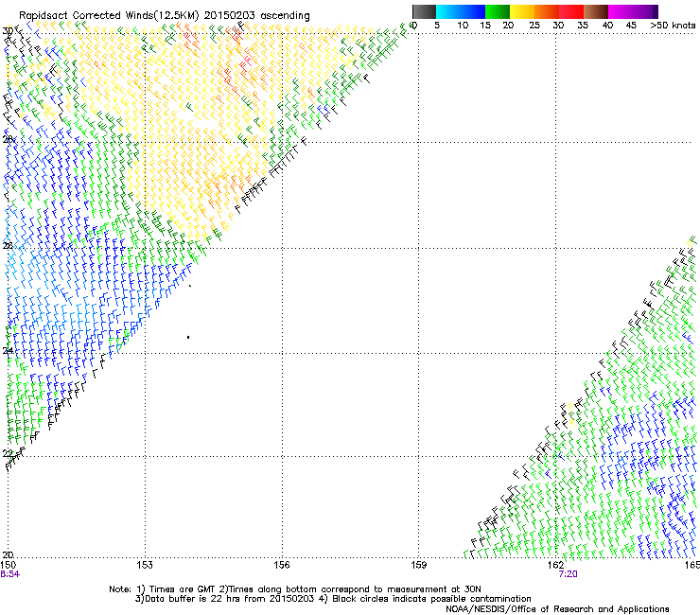This screenshot has width=700, height=615.
Task: Click the '25' label under color scale
Action: tap(534, 25)
